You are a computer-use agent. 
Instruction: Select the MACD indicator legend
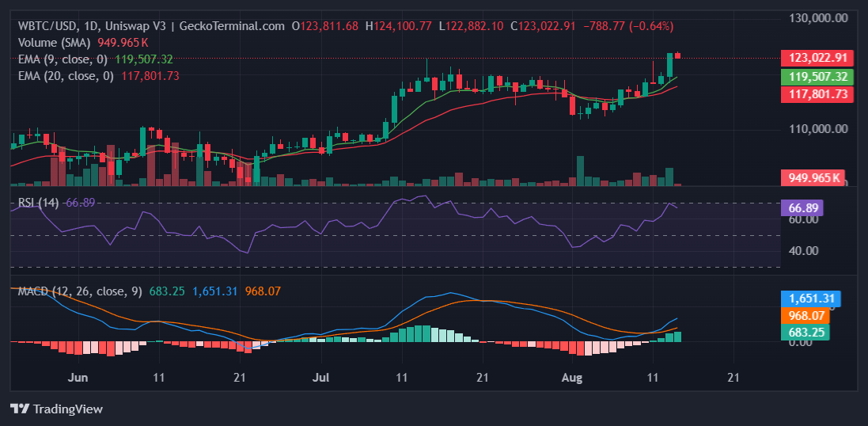click(76, 291)
